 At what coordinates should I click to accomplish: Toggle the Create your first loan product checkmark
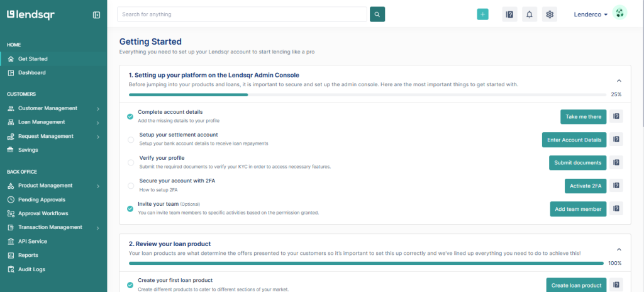(130, 284)
